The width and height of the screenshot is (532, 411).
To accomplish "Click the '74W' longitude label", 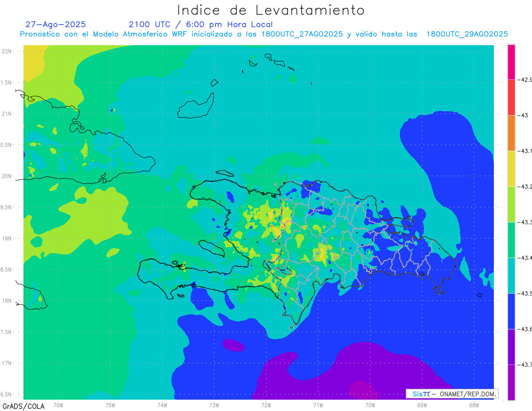I will (162, 405).
